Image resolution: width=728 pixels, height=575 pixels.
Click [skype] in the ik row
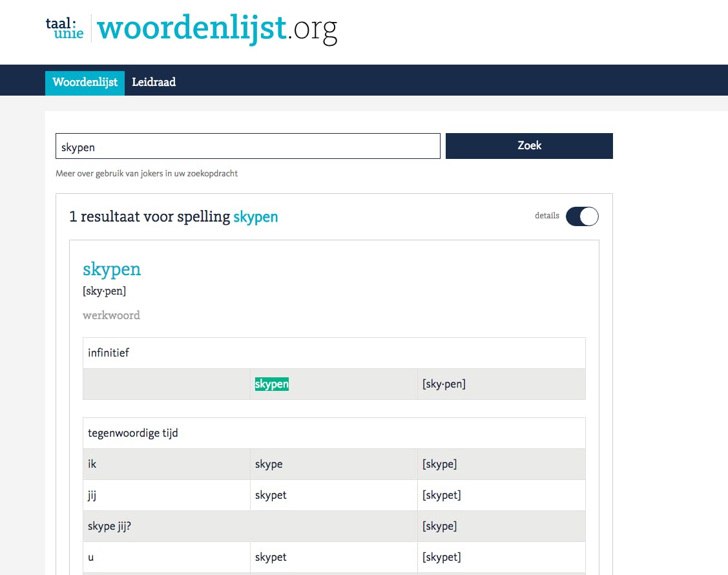(439, 465)
